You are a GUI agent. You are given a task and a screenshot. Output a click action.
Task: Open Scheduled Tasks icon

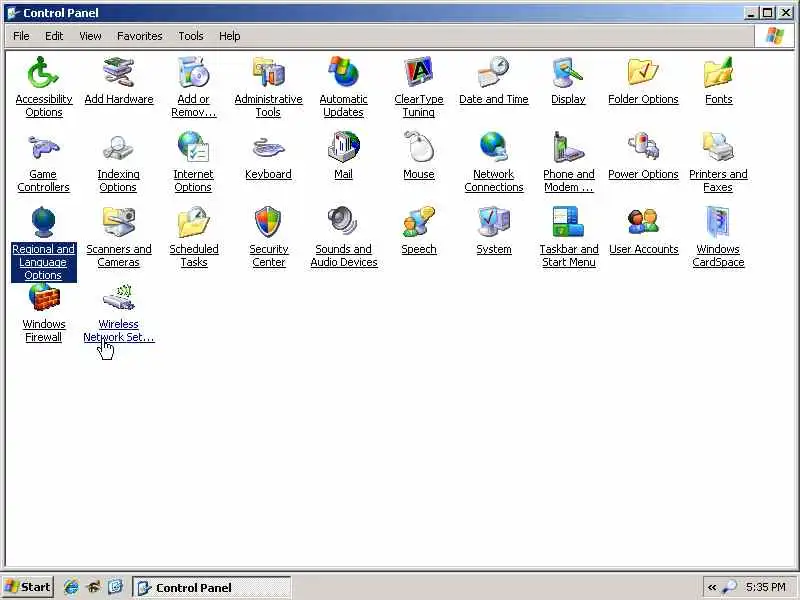click(193, 222)
